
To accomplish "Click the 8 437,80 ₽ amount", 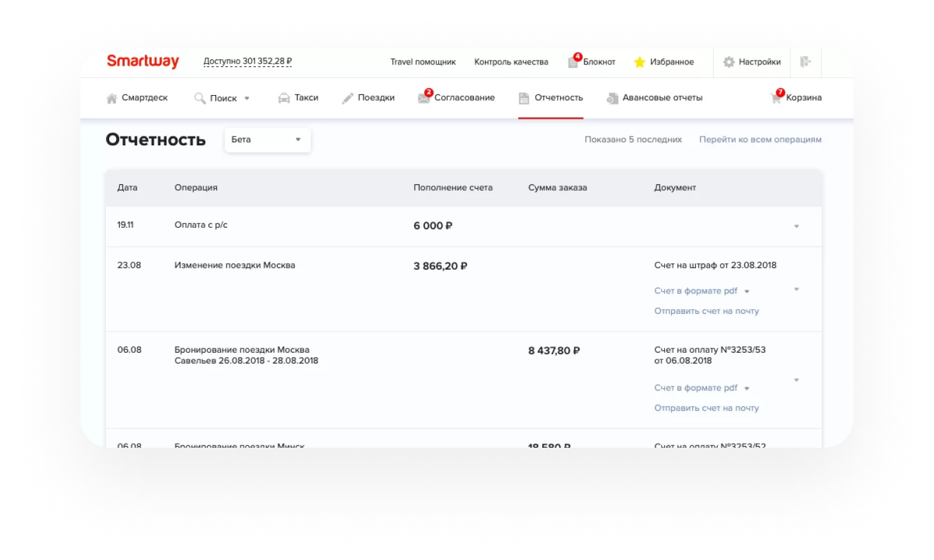I will (554, 351).
